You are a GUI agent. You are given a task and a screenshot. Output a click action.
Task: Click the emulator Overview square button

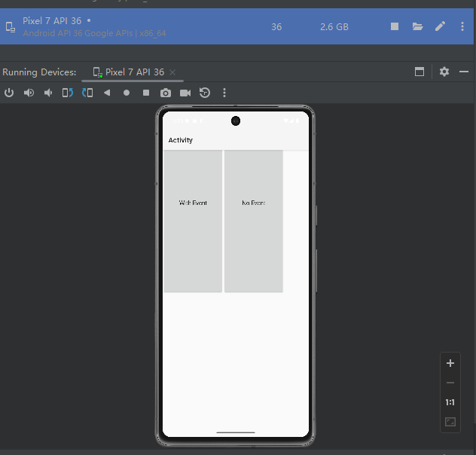pyautogui.click(x=146, y=93)
